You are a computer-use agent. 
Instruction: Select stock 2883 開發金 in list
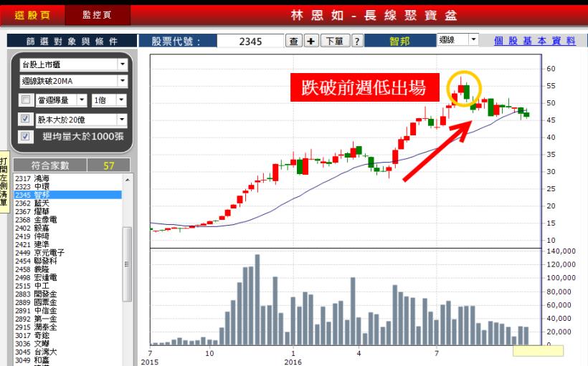pyautogui.click(x=67, y=294)
